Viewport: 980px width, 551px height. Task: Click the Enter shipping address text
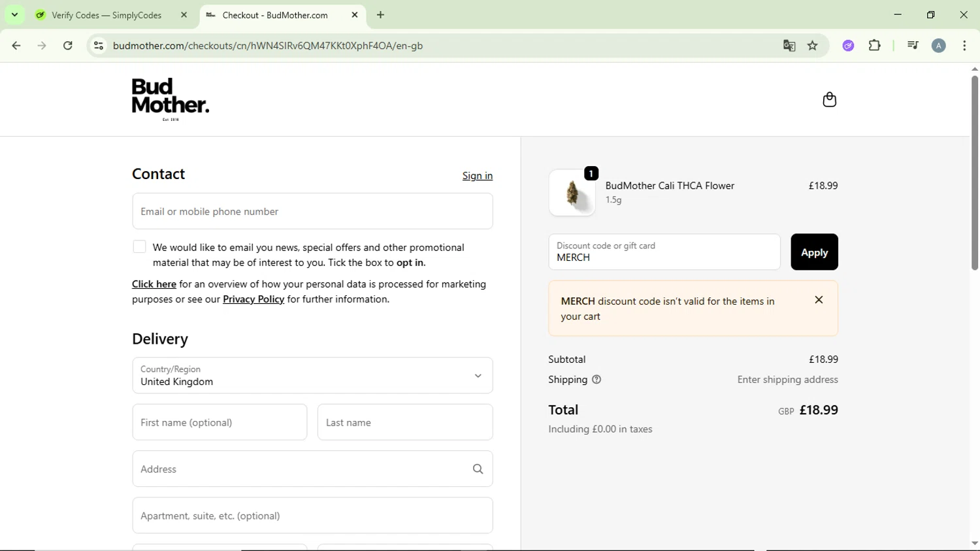pos(787,380)
